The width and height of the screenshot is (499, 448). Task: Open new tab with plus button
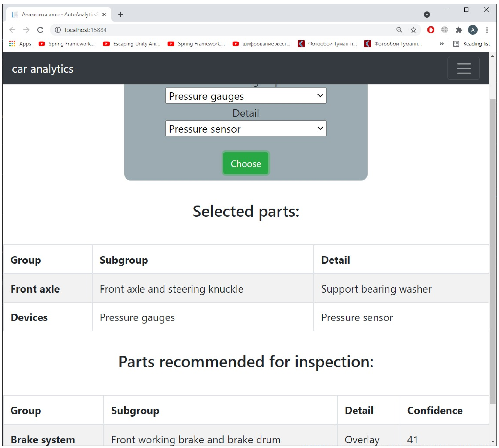tap(120, 15)
